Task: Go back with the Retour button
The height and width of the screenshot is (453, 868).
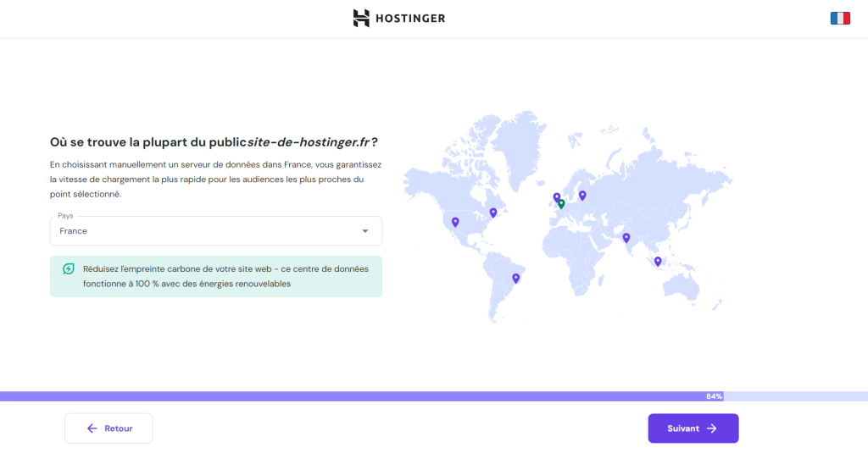Action: point(108,428)
